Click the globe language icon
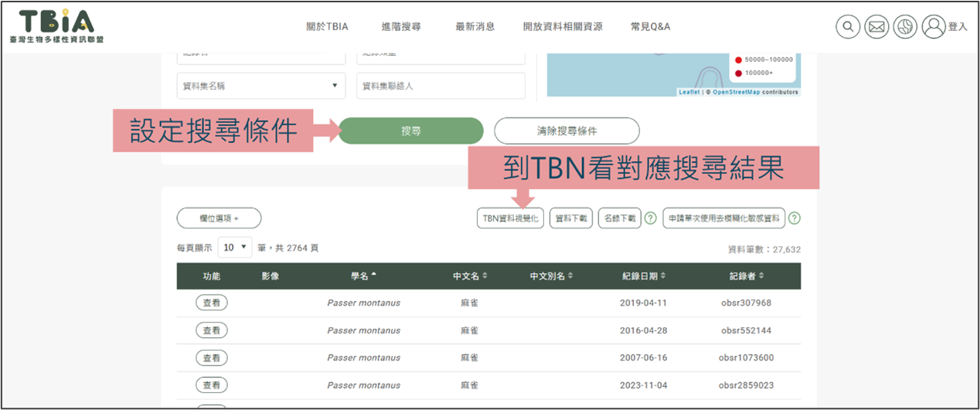 tap(905, 27)
